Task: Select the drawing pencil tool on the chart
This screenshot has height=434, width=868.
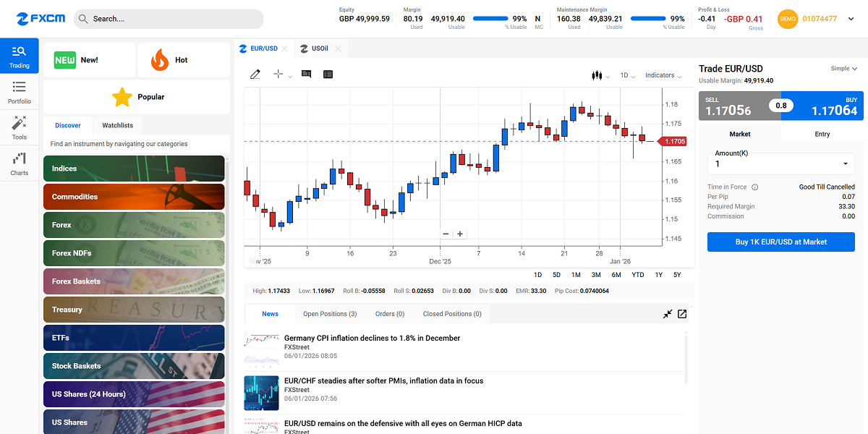Action: [255, 74]
